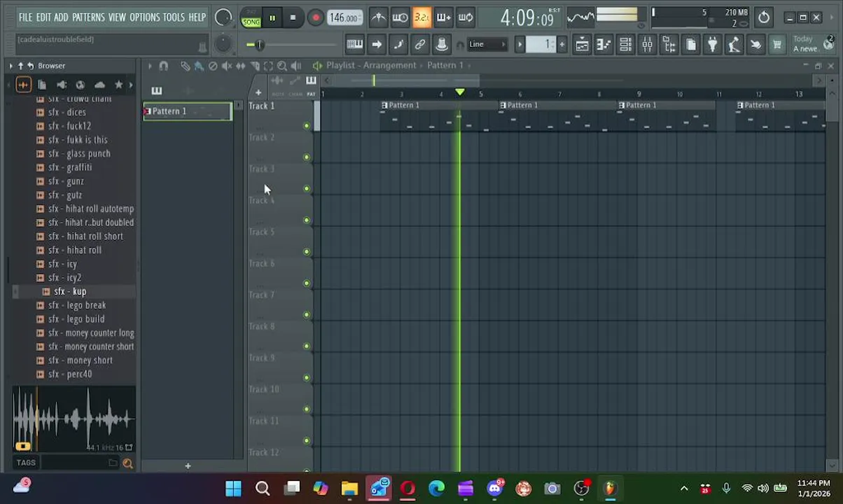Toggle the metronome icon
Screen dimensions: 843x504
pos(378,17)
